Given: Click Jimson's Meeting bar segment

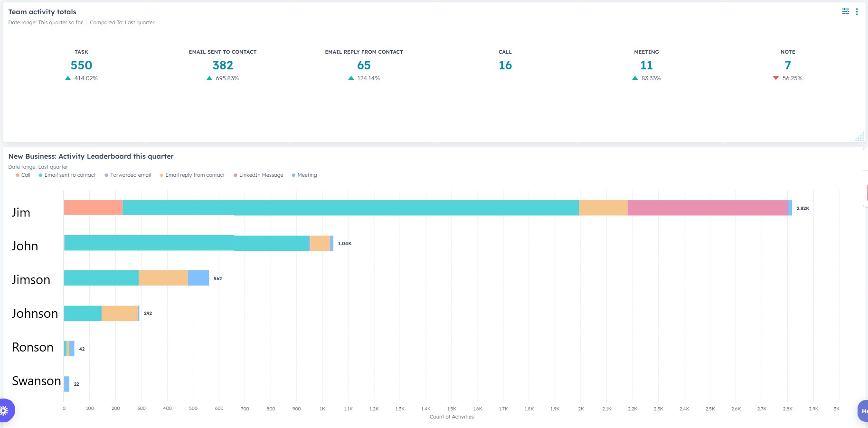Looking at the screenshot, I should tap(198, 278).
